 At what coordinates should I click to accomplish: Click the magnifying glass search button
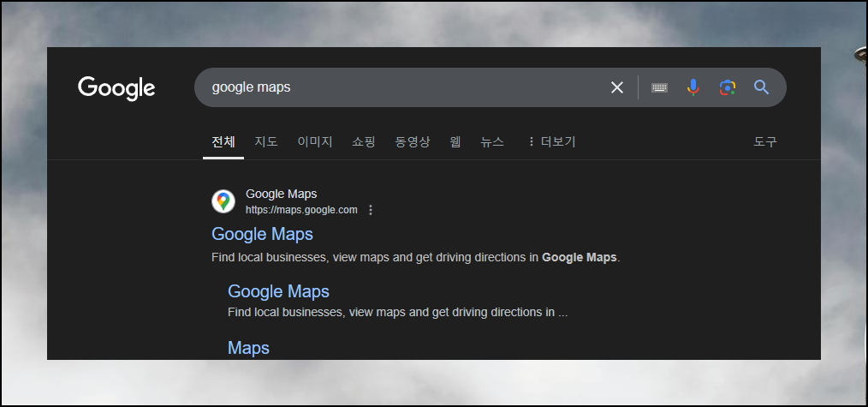point(762,87)
